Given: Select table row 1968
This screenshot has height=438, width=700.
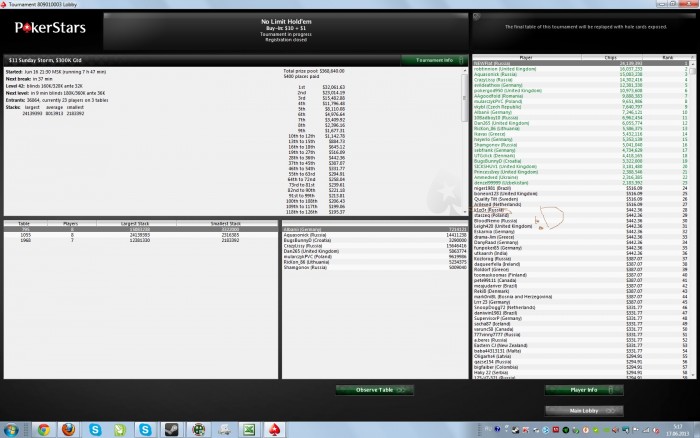Looking at the screenshot, I should 141,240.
